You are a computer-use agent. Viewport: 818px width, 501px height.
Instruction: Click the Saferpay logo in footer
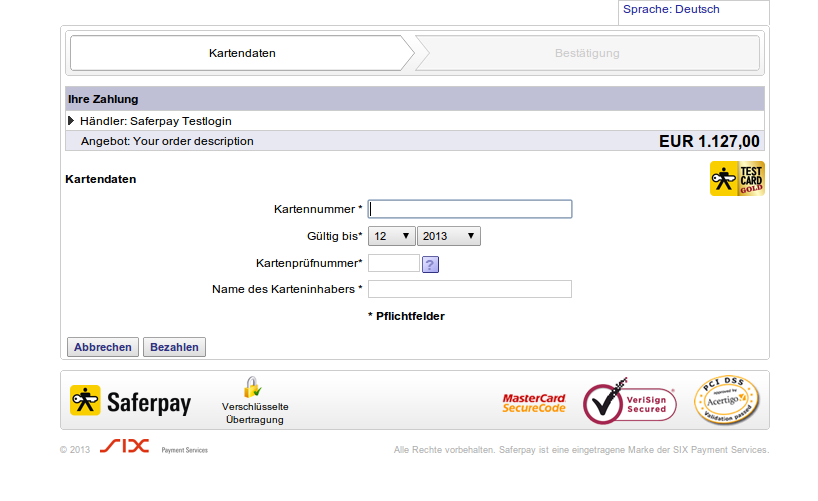coord(130,402)
